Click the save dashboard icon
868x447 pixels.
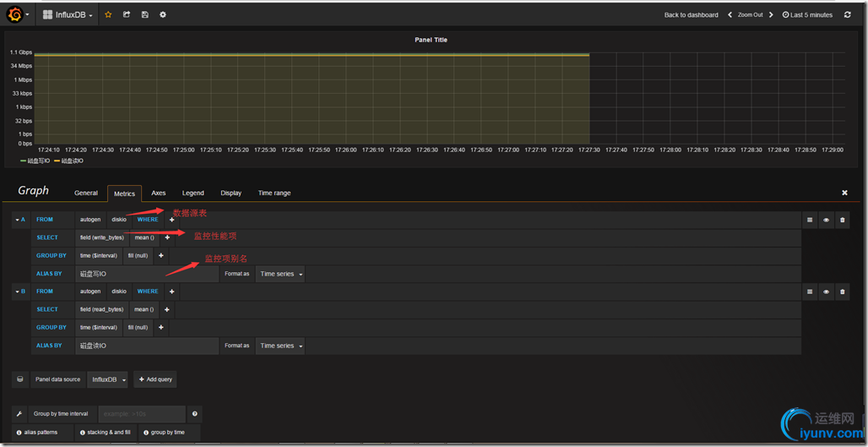point(144,15)
